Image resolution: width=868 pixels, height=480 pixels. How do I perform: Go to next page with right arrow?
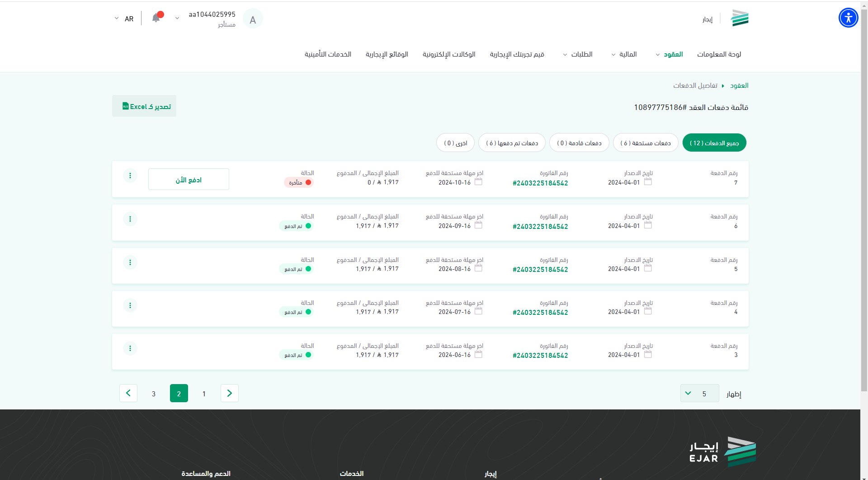(229, 393)
